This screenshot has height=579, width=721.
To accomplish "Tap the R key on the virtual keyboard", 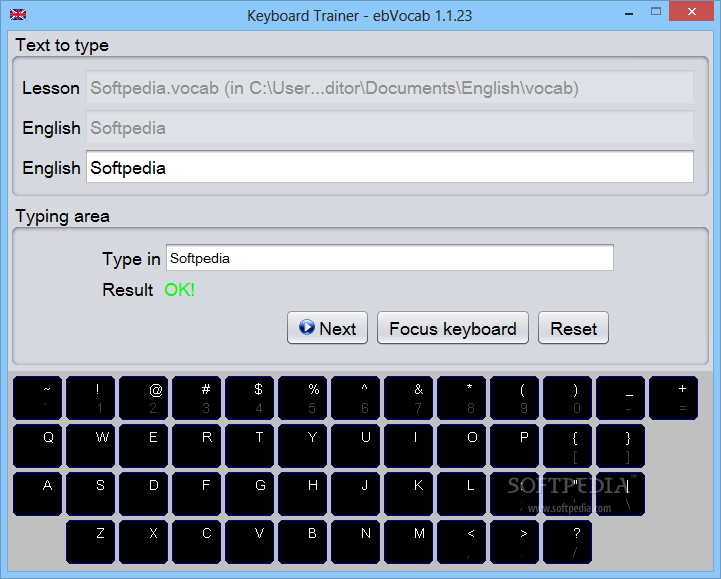I will point(196,446).
